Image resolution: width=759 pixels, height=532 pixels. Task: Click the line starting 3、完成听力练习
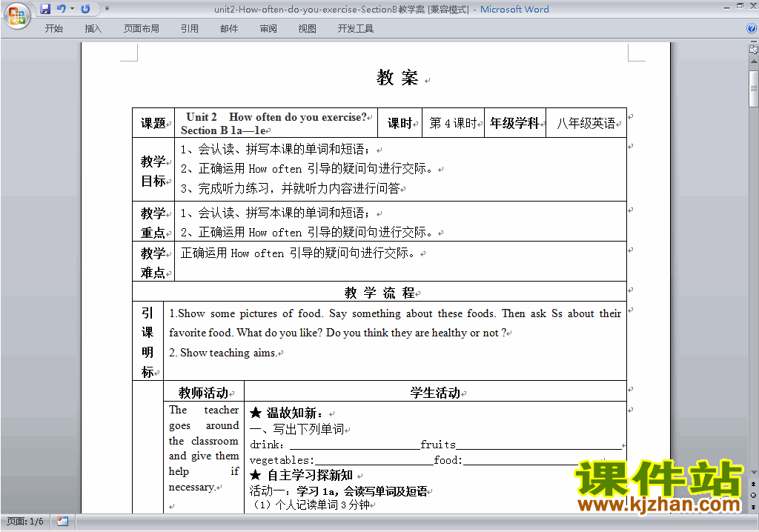291,188
